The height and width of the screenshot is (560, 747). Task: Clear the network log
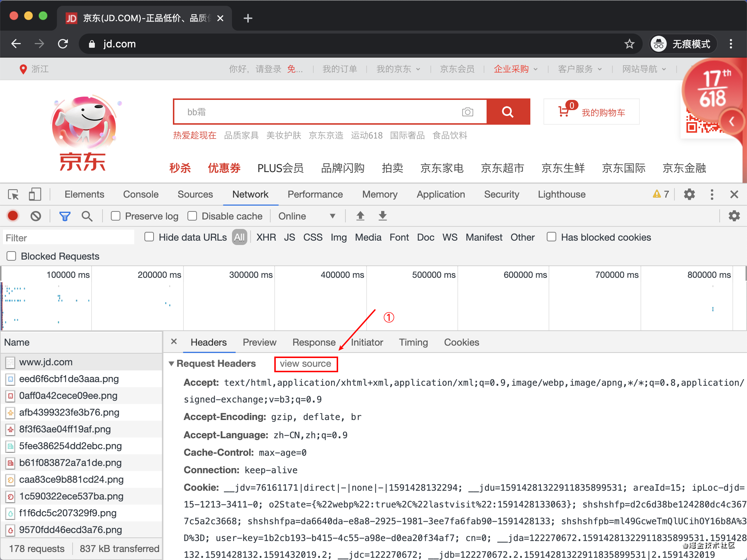[36, 216]
